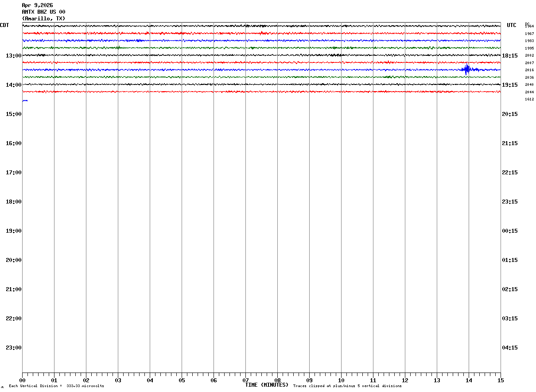Click the '05' minute axis label
Image resolution: width=536 pixels, height=392 pixels.
pyautogui.click(x=182, y=380)
